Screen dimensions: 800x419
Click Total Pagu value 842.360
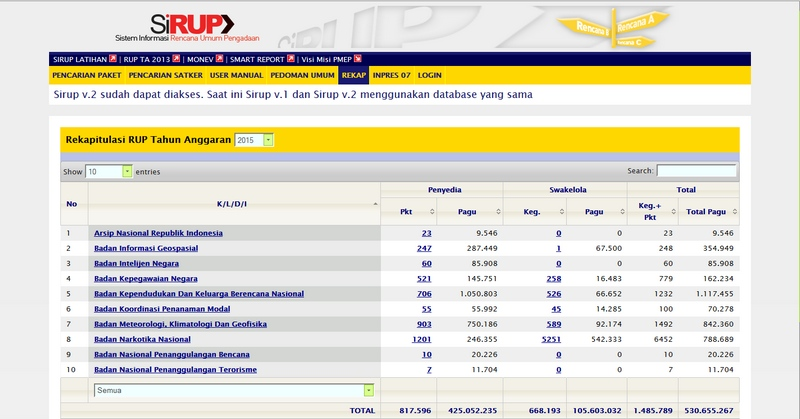(718, 324)
